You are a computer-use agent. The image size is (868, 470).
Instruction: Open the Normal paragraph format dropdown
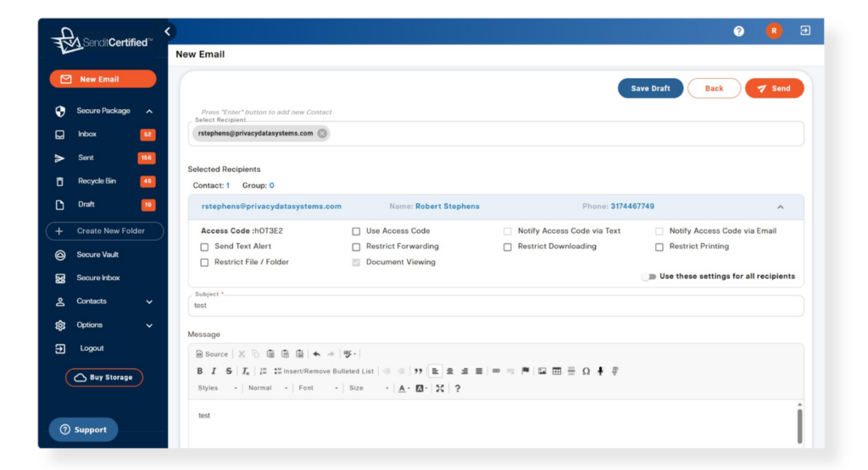268,388
